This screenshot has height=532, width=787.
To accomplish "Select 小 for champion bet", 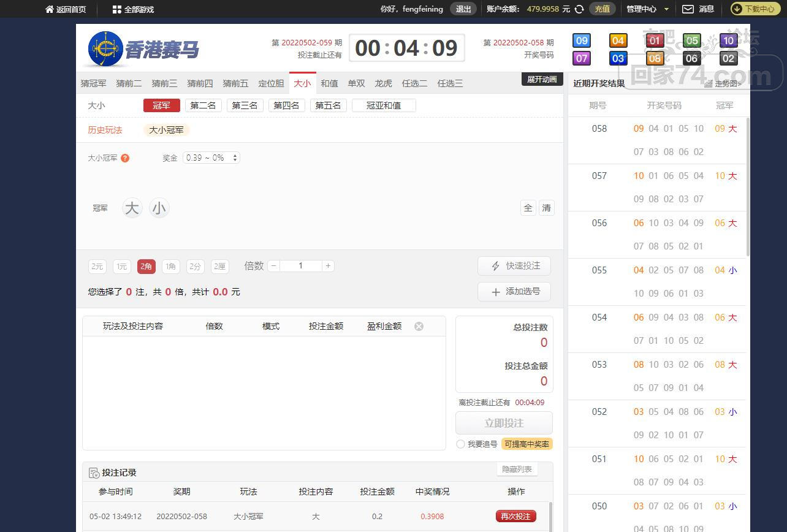I will point(159,208).
